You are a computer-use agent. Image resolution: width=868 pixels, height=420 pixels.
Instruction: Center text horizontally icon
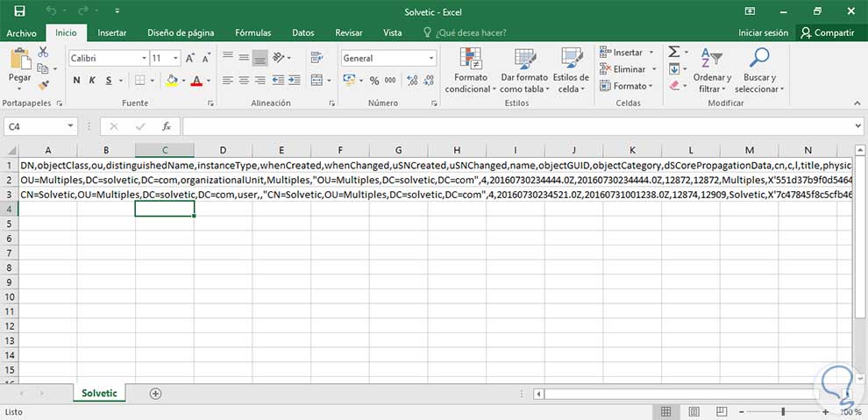pyautogui.click(x=244, y=81)
